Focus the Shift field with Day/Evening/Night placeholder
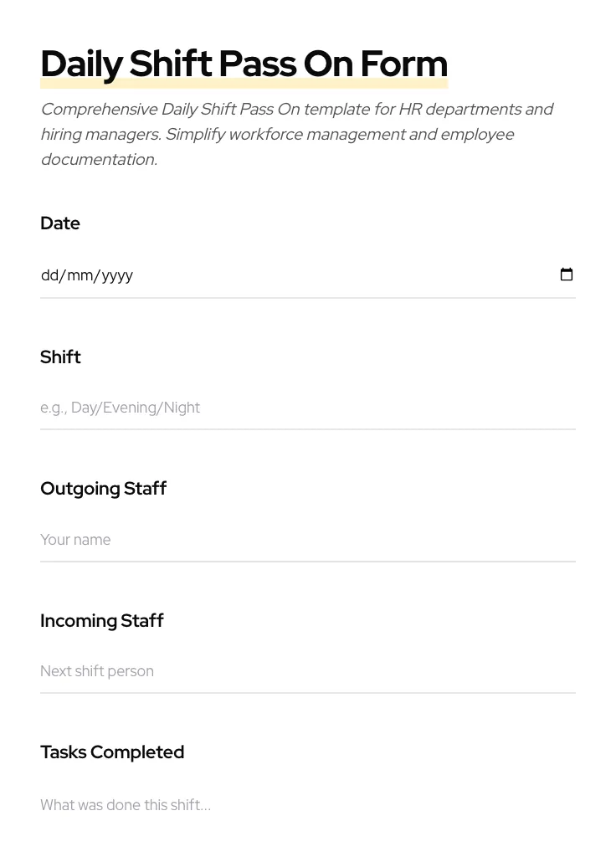616x857 pixels. click(x=307, y=408)
